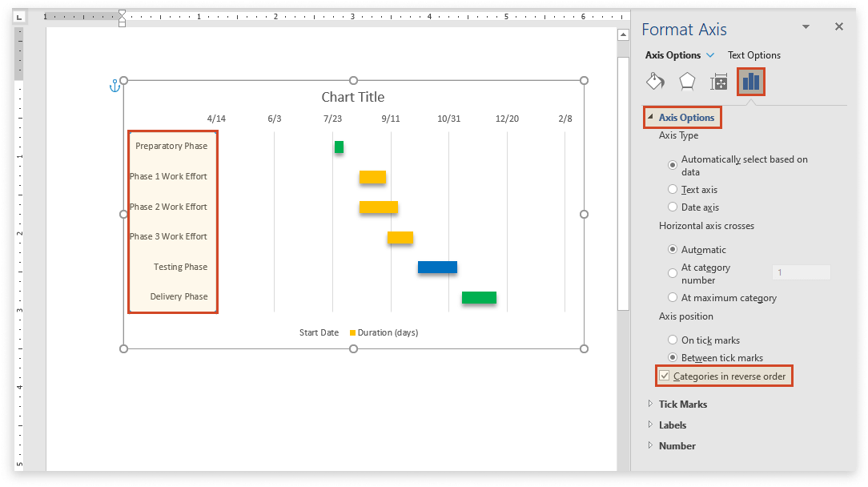Uncheck Categories in reverse order
This screenshot has height=487, width=868.
coord(664,376)
